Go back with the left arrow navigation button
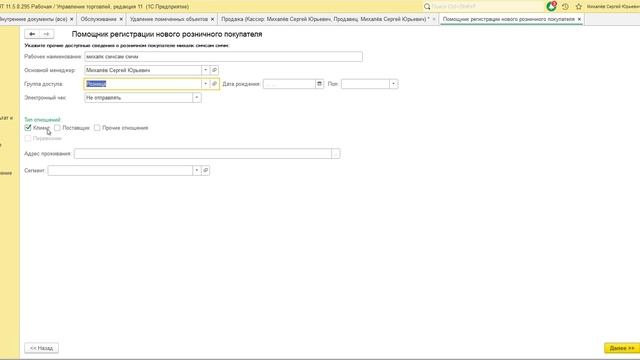The width and height of the screenshot is (640, 360). tap(32, 34)
